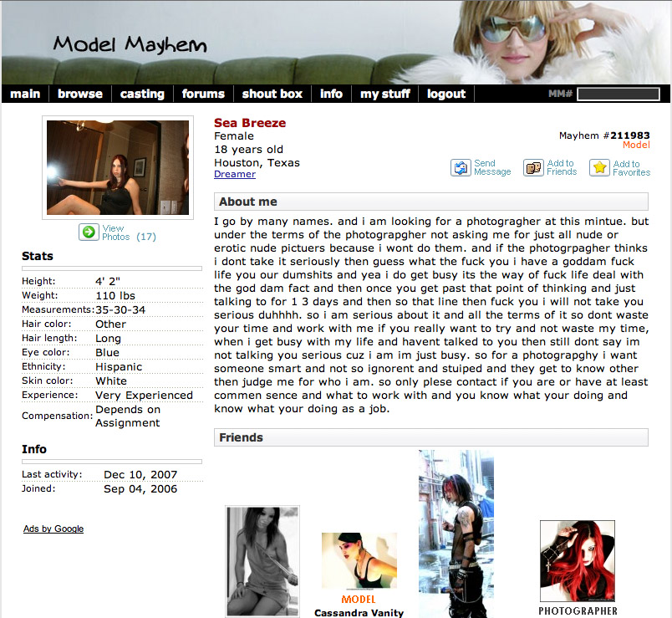Open the main menu item
This screenshot has height=618, width=672.
pyautogui.click(x=25, y=94)
